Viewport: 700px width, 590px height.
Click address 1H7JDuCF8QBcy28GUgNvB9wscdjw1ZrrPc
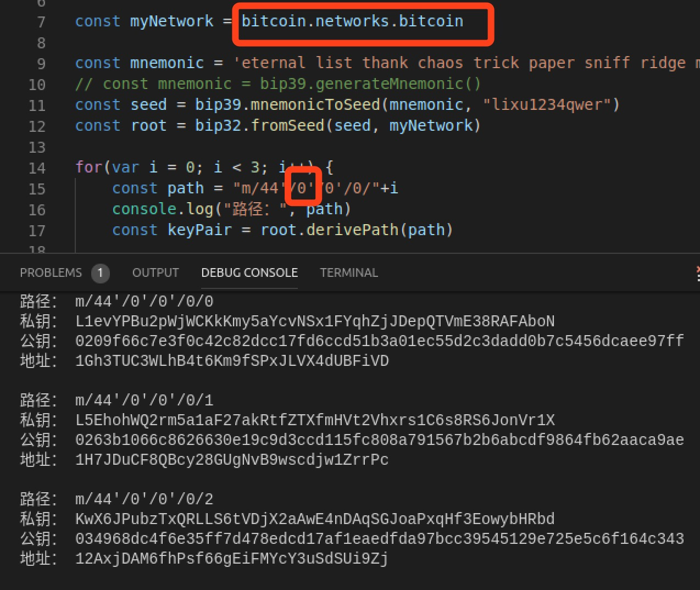(x=232, y=459)
